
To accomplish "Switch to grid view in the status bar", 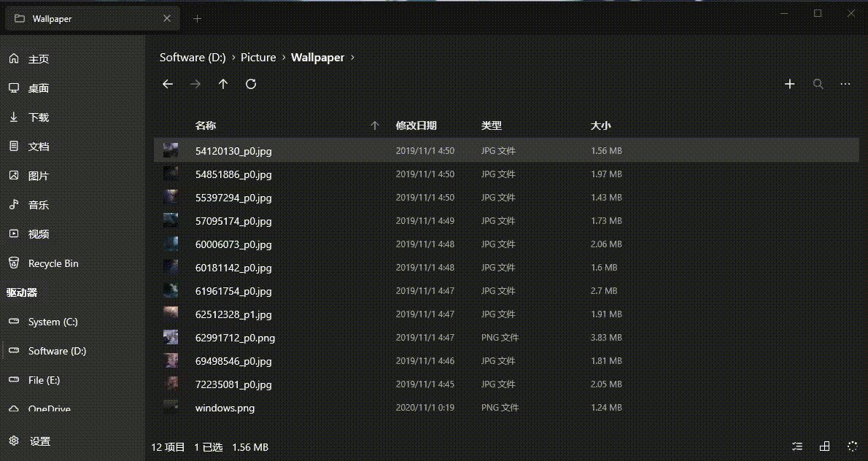I will pos(824,446).
